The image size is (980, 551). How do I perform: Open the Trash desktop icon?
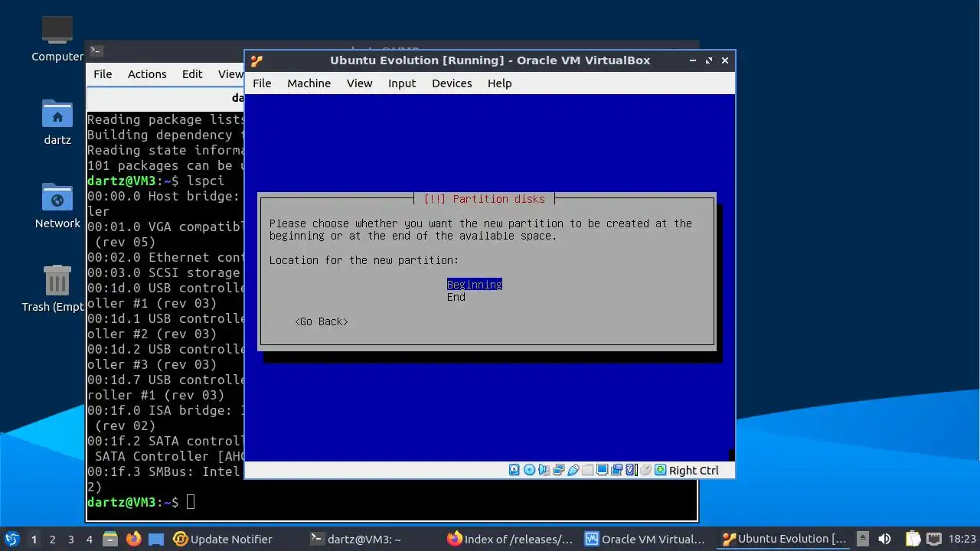pos(55,289)
